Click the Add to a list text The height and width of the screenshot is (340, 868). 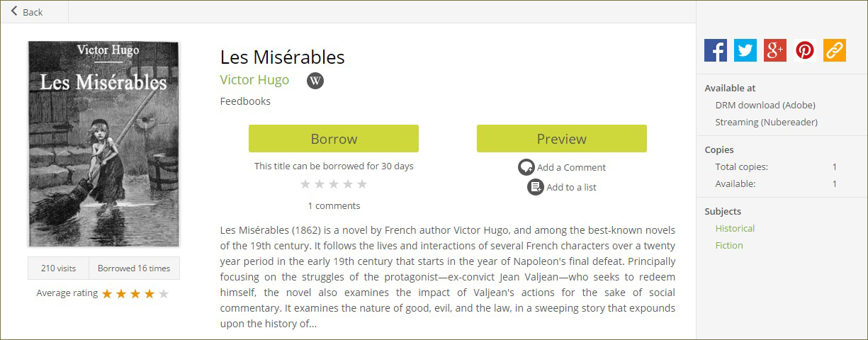[571, 187]
